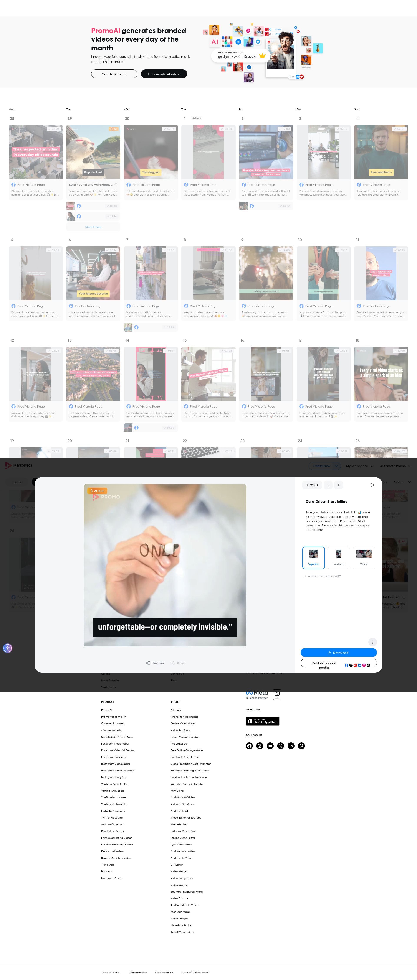Open the PromoAI footer link
The width and height of the screenshot is (417, 980).
(x=107, y=710)
